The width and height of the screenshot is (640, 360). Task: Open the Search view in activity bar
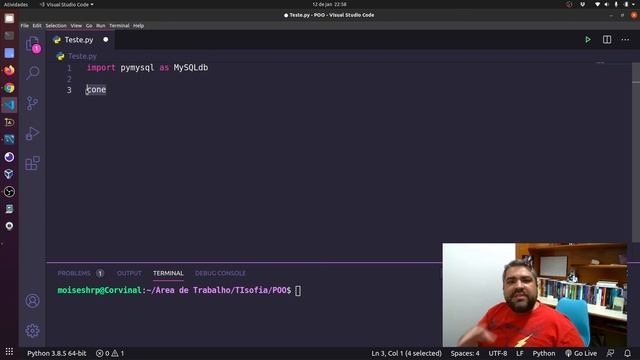click(x=32, y=73)
